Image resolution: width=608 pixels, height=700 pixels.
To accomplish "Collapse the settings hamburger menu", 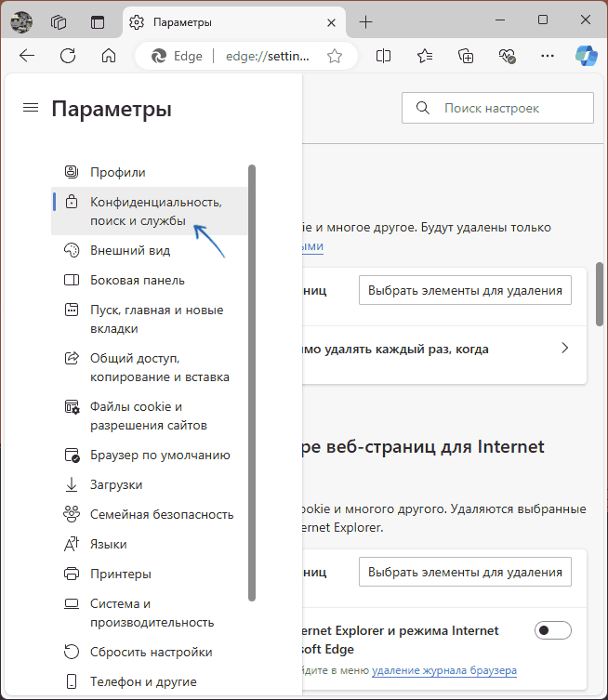I will [31, 108].
